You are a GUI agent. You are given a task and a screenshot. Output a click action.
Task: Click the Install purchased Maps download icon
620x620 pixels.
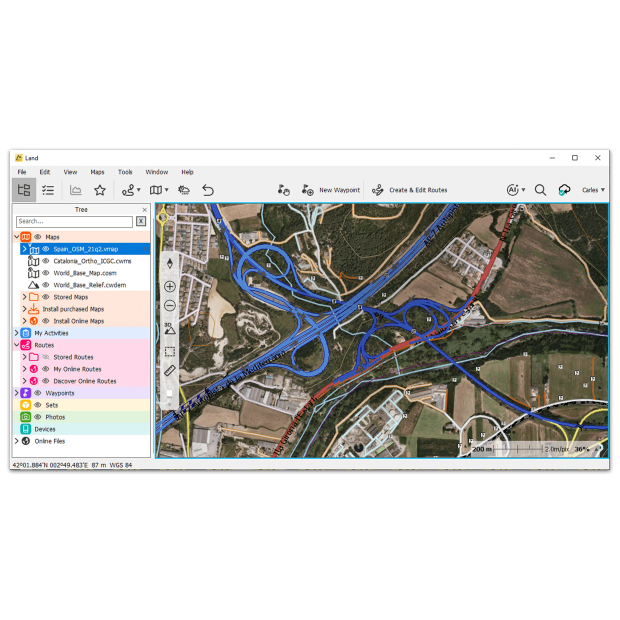click(34, 309)
